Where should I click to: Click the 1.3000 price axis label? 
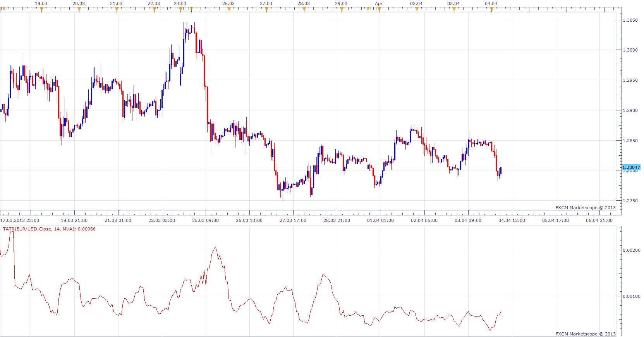click(x=630, y=50)
